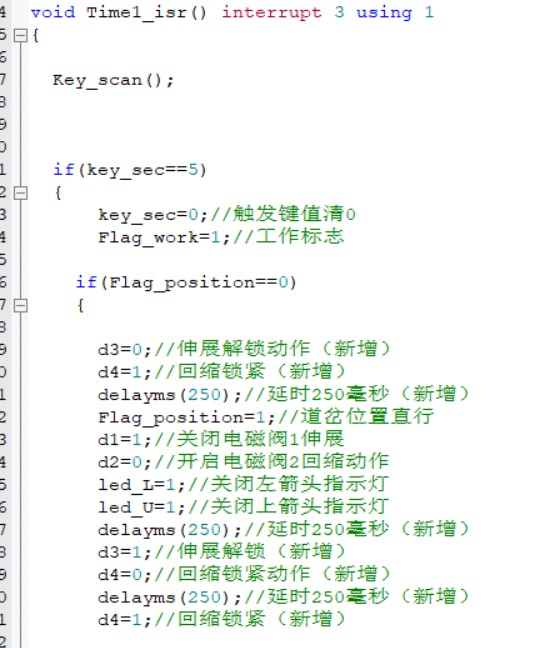Click the 'void Time1_isr()' function declaration
551x648 pixels.
tap(119, 13)
